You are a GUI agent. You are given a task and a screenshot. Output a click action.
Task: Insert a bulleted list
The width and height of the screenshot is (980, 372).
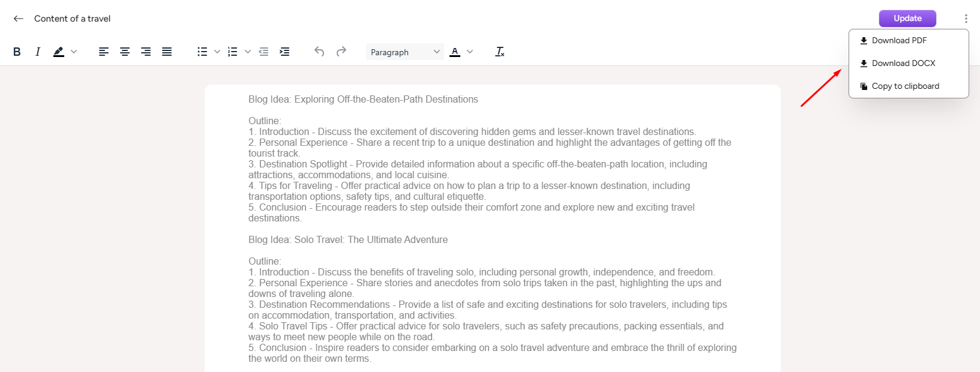pyautogui.click(x=202, y=52)
